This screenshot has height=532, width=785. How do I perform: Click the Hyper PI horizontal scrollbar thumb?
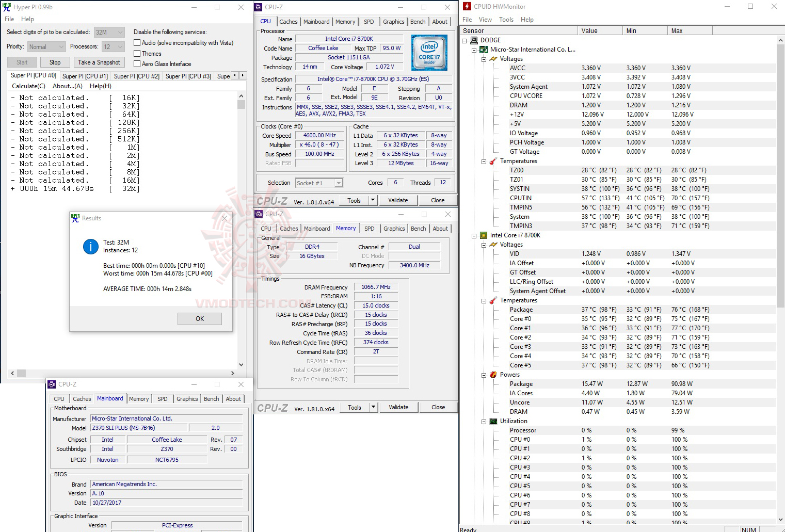point(21,373)
